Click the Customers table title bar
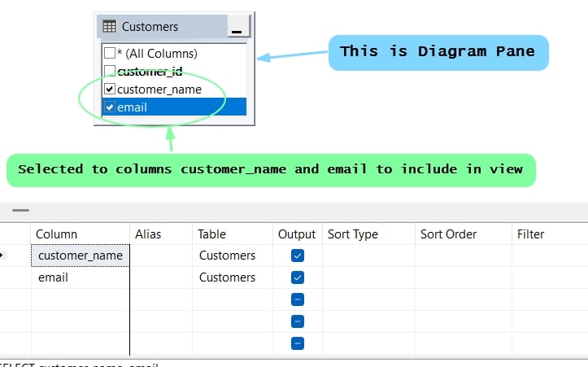The width and height of the screenshot is (588, 367). click(x=163, y=26)
